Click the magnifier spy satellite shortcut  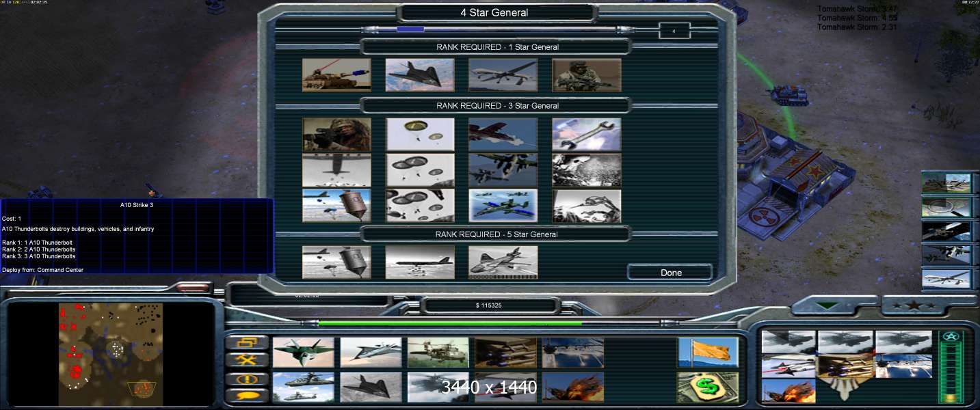pyautogui.click(x=947, y=207)
